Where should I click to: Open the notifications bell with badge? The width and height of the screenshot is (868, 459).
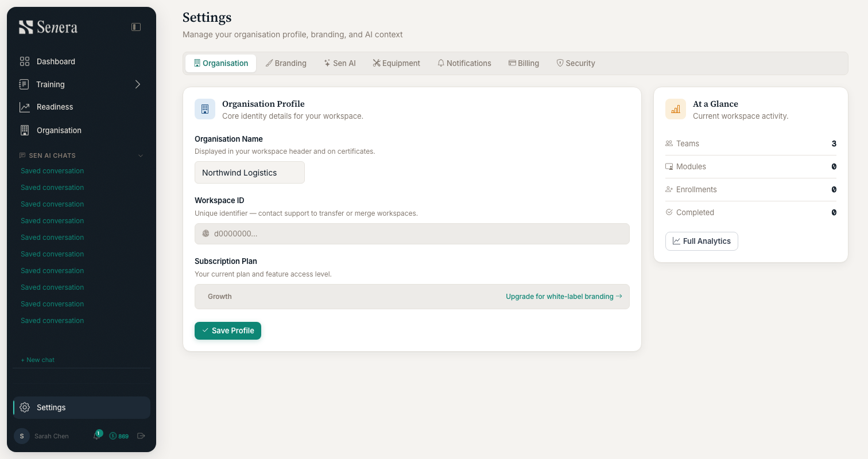coord(96,435)
